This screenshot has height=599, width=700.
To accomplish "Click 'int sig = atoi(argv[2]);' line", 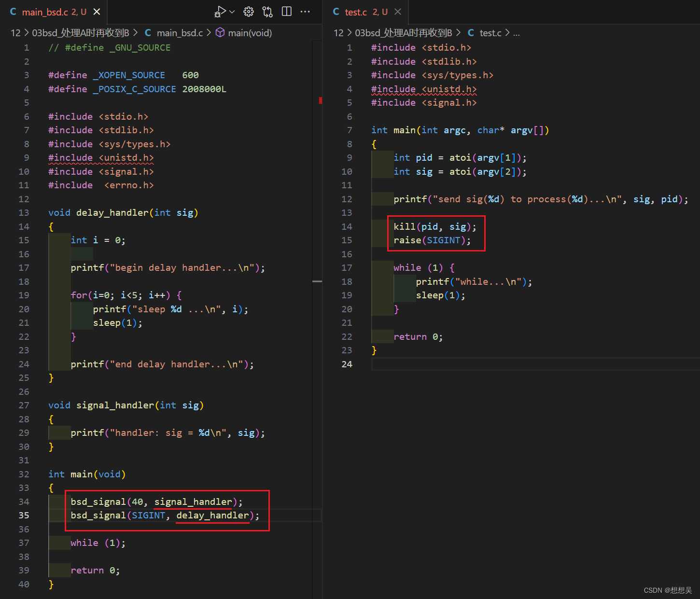I will click(460, 172).
